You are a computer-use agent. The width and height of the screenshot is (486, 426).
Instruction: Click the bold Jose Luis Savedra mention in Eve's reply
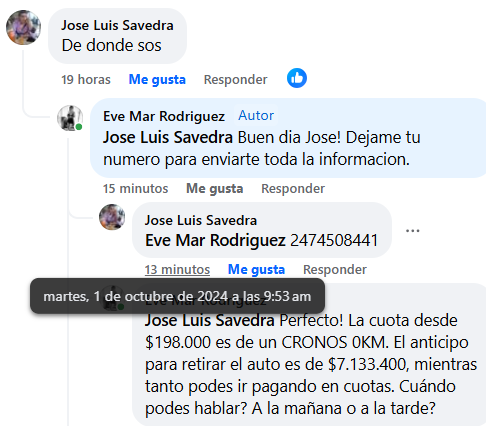pyautogui.click(x=168, y=137)
